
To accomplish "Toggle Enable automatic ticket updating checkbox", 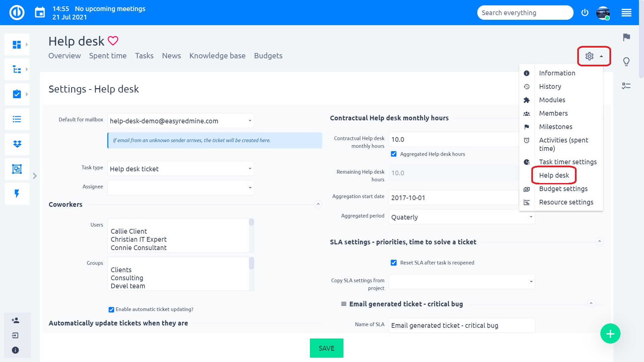I will pos(111,309).
